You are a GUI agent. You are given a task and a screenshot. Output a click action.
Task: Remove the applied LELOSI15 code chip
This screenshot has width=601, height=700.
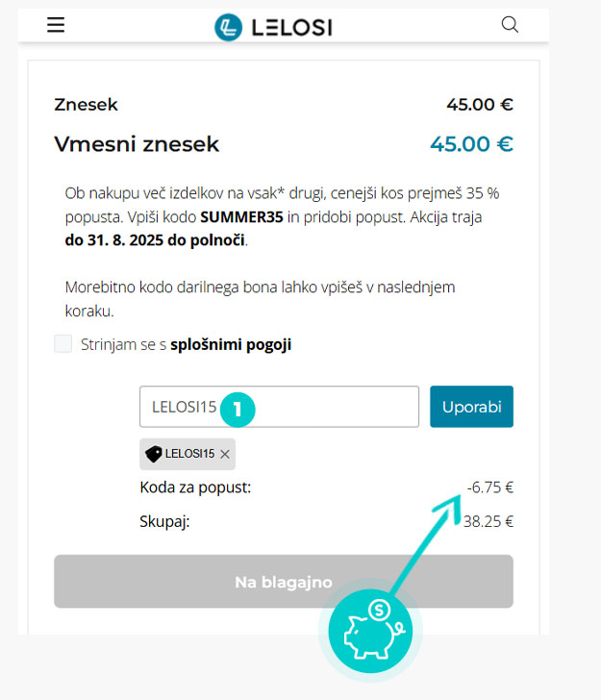pos(225,454)
